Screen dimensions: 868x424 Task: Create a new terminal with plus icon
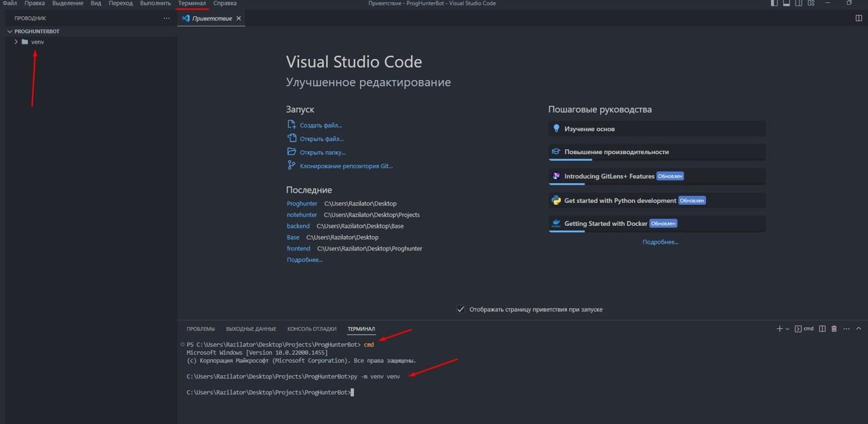[x=780, y=329]
